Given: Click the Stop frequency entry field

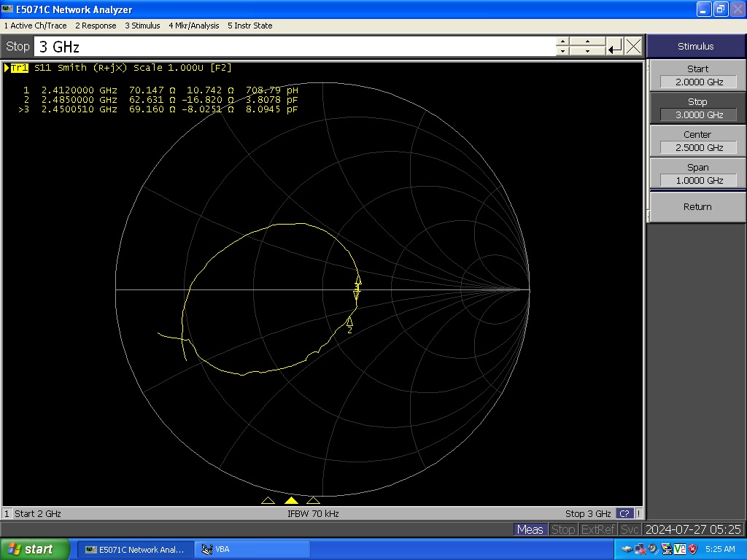Looking at the screenshot, I should 295,47.
